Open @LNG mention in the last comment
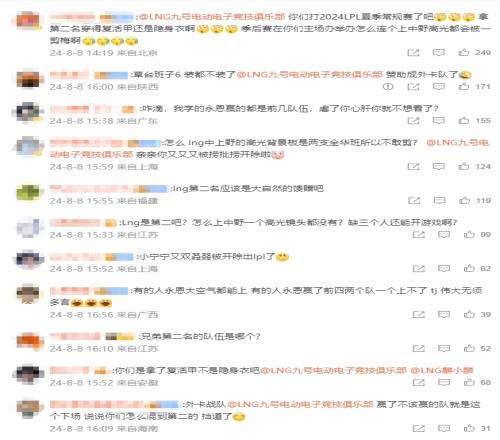The image size is (500, 440). click(x=300, y=404)
